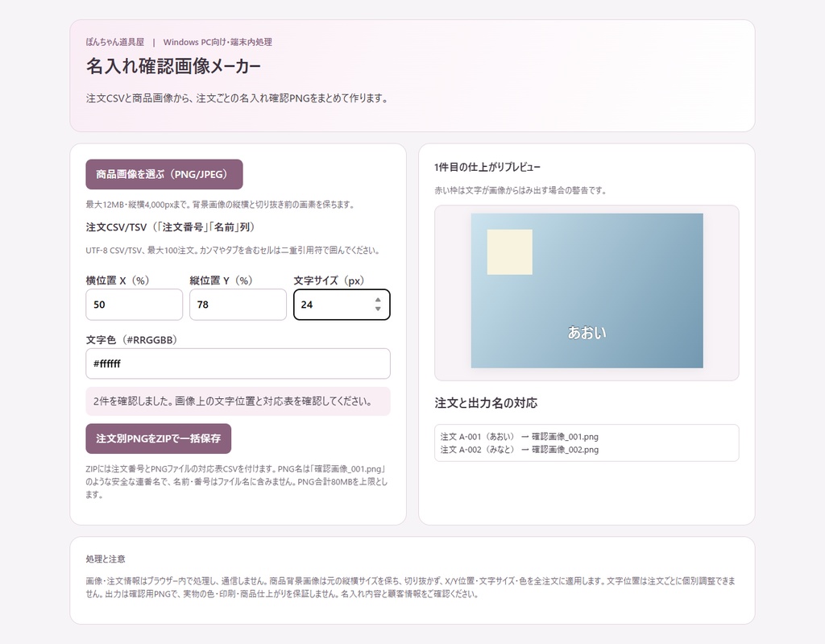Focus the 横位置 X (%) input field

pyautogui.click(x=135, y=305)
